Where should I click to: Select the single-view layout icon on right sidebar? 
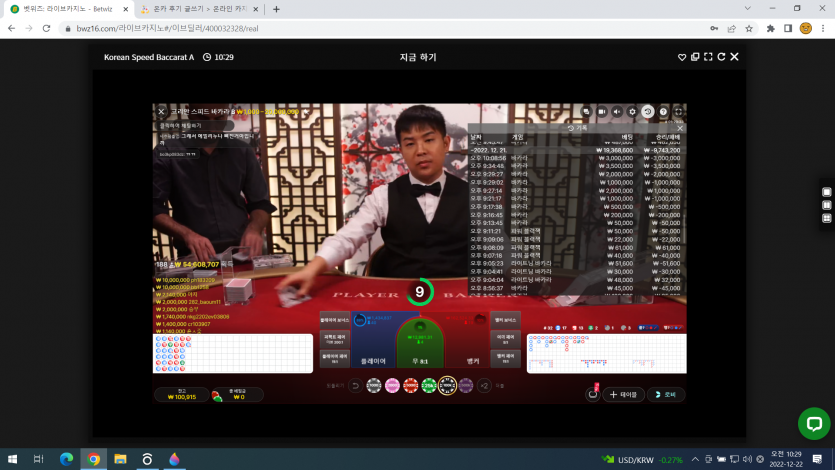tap(826, 192)
